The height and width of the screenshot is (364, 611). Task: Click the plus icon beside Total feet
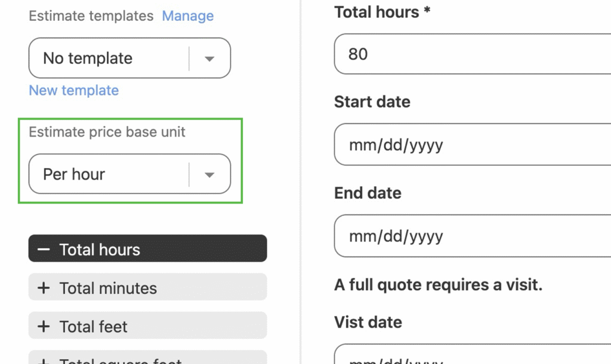pyautogui.click(x=44, y=326)
